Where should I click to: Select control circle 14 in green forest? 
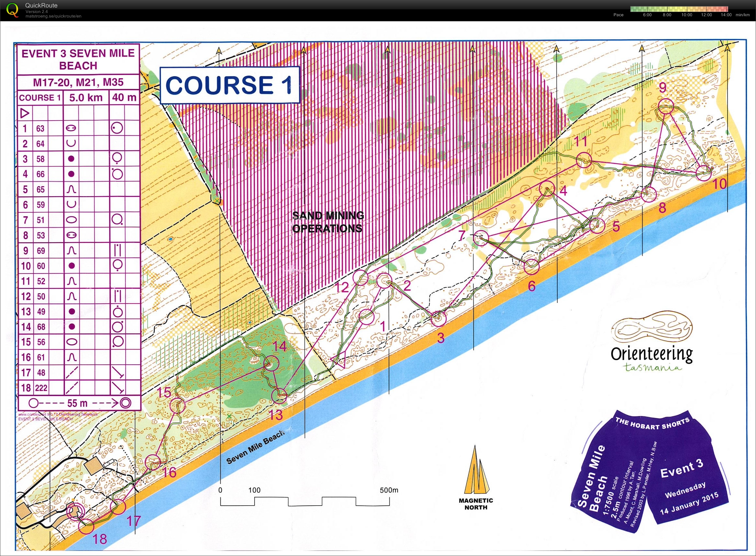(x=272, y=363)
